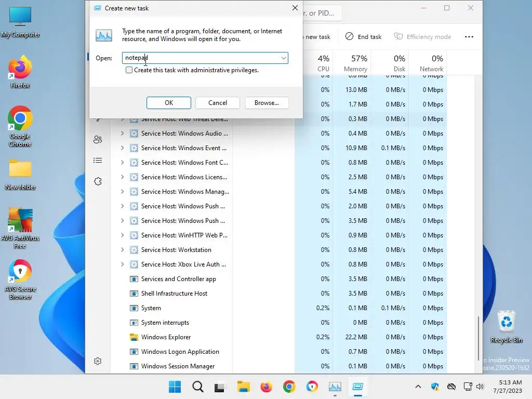This screenshot has height=399, width=532.
Task: Click OK in Create new task dialog
Action: tap(169, 103)
